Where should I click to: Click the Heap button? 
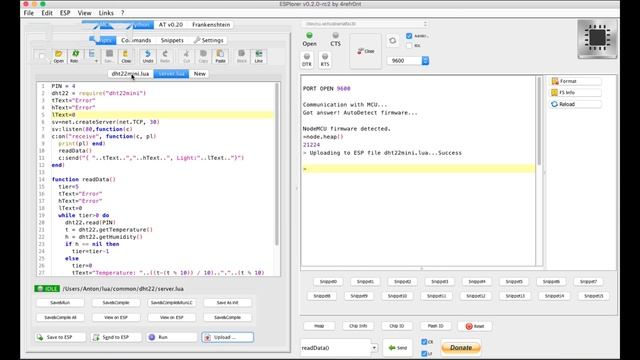pos(319,326)
